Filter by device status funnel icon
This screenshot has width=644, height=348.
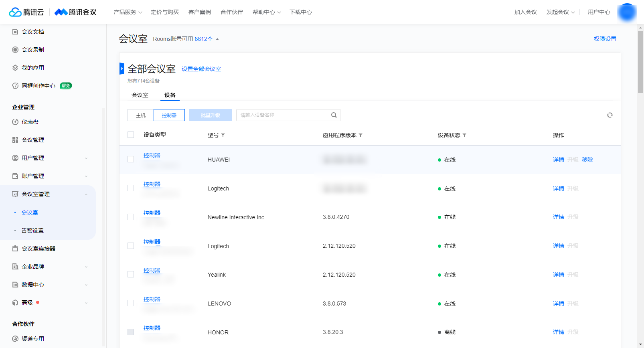point(464,136)
